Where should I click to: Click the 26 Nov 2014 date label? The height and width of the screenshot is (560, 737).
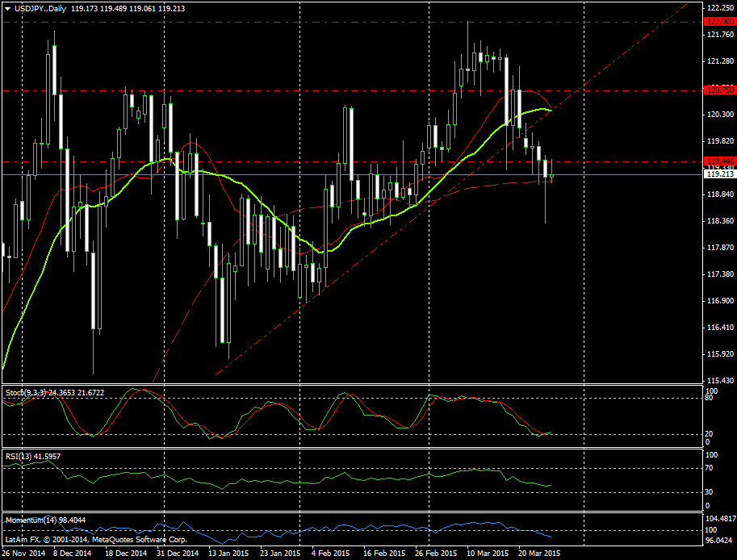(x=23, y=554)
